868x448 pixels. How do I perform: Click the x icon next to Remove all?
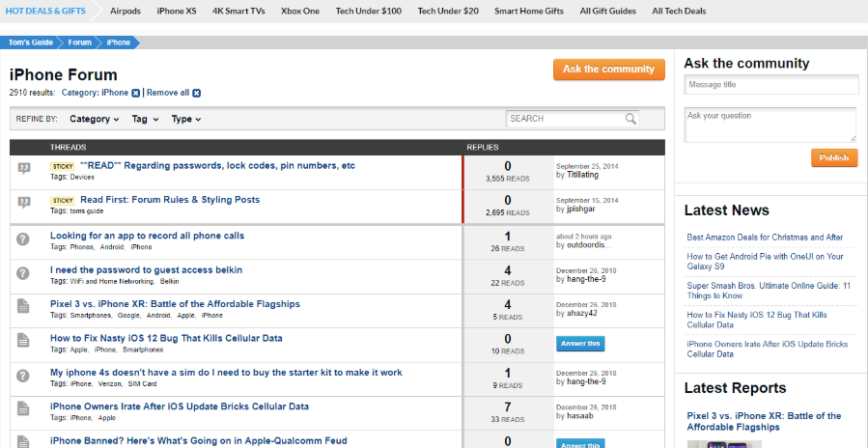(x=197, y=93)
